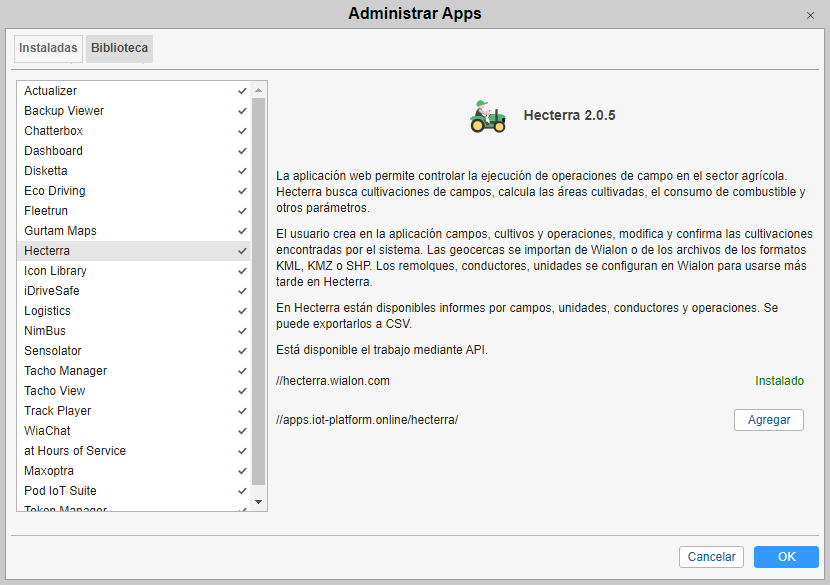
Task: Select the highlighted Hecterra row
Action: (x=133, y=251)
